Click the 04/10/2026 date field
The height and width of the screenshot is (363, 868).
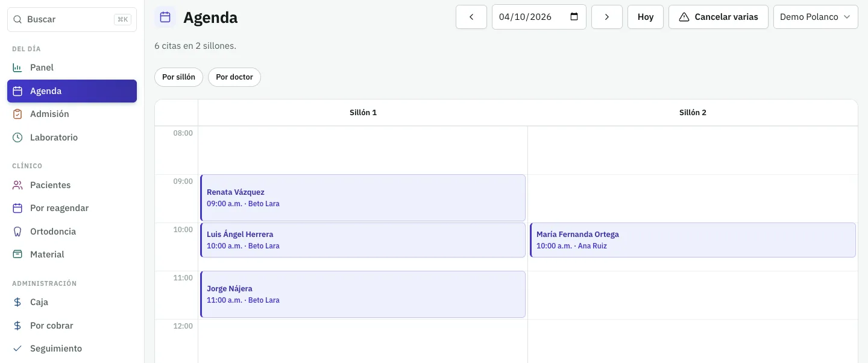539,17
